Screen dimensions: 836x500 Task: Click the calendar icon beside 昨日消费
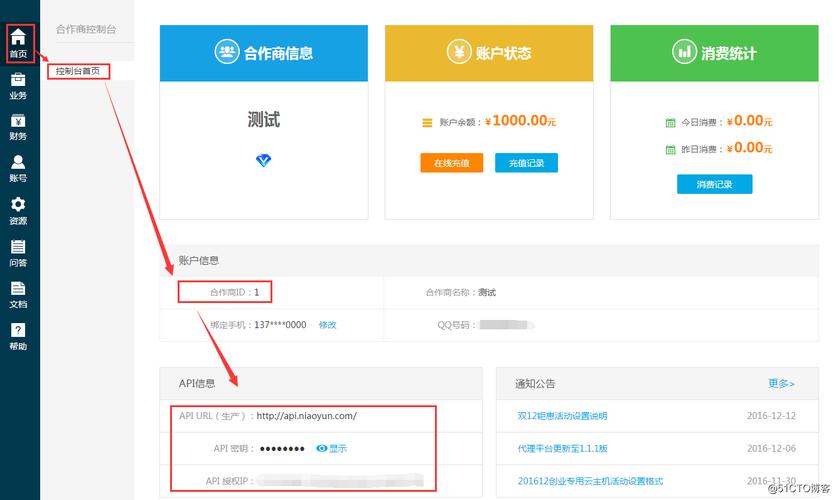(670, 149)
